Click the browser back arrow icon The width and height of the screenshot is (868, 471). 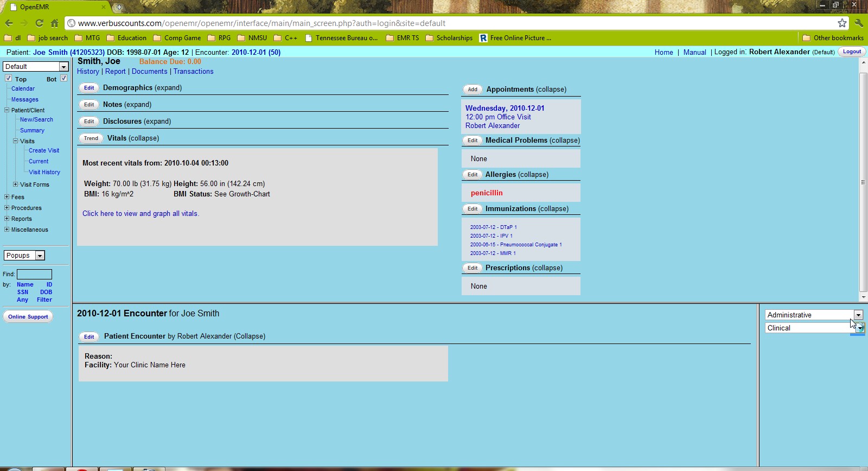[x=9, y=23]
